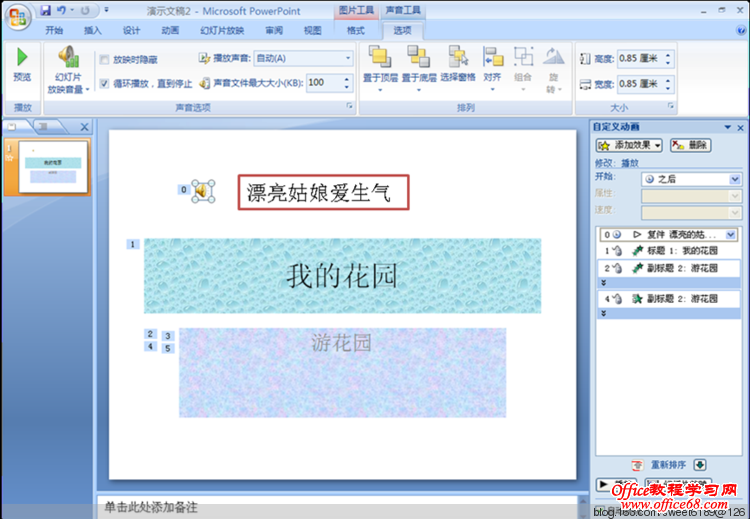Viewport: 750px width, 519px height.
Task: Open the 审阅 ribbon tab
Action: [x=274, y=31]
